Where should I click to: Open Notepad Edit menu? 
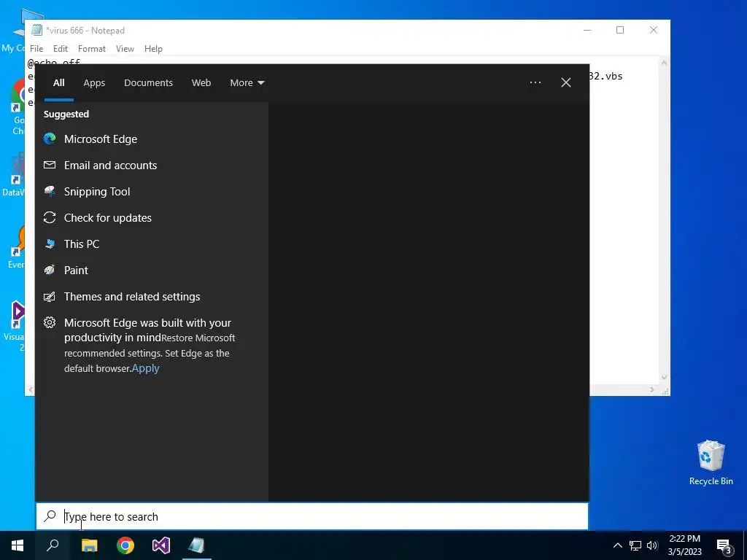60,49
